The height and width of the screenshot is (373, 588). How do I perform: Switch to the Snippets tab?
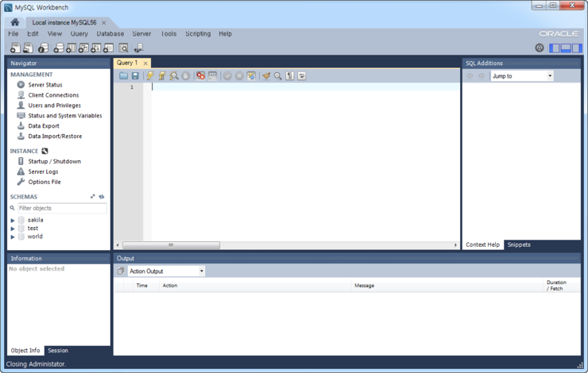click(519, 245)
